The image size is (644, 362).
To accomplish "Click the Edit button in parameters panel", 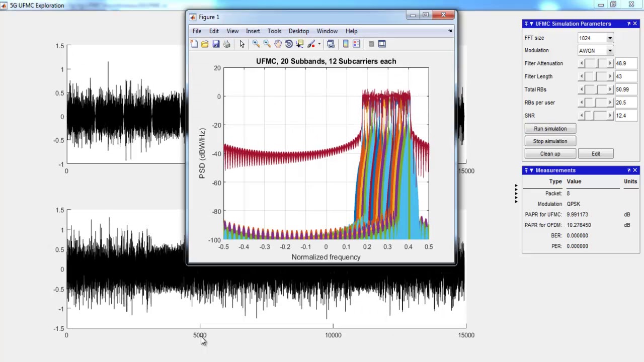I will tap(596, 154).
